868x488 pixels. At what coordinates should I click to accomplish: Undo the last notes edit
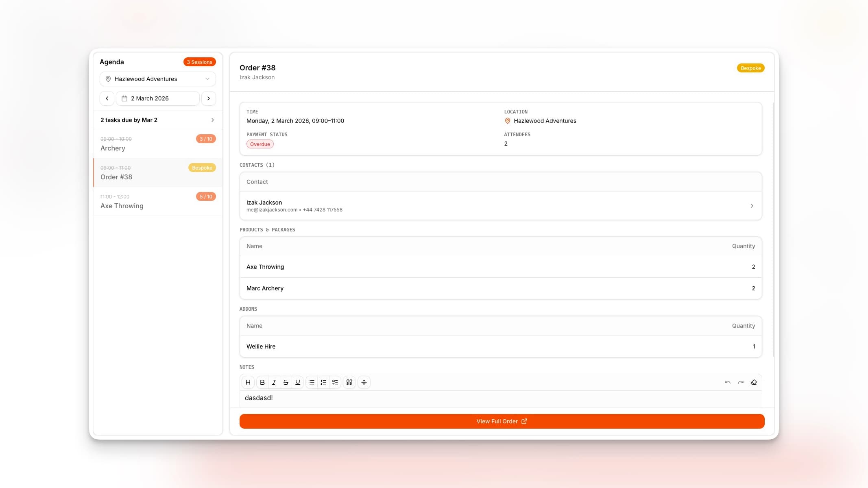click(727, 382)
